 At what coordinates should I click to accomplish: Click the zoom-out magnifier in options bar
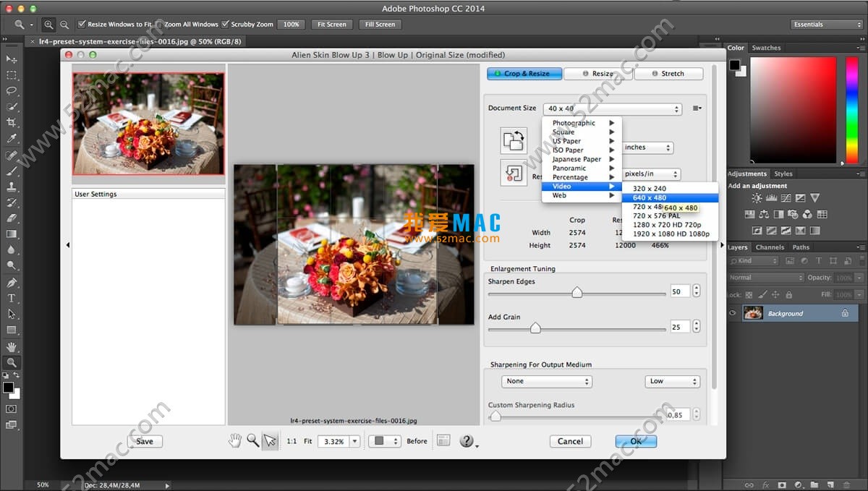[x=64, y=25]
